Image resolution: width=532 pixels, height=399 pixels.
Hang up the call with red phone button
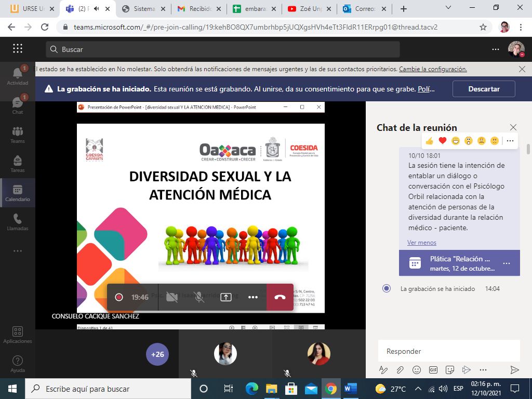[x=280, y=297]
